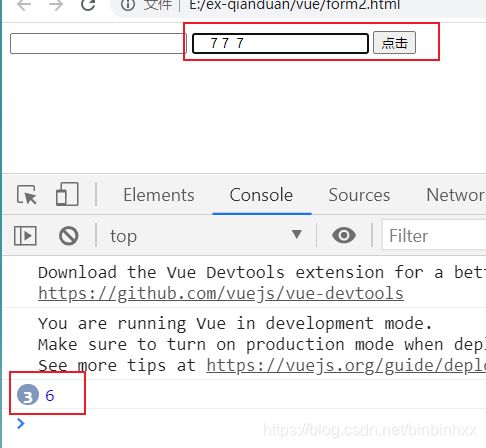Viewport: 486px width, 448px height.
Task: Click the 'Download the Vue Devtools' message
Action: click(x=262, y=273)
